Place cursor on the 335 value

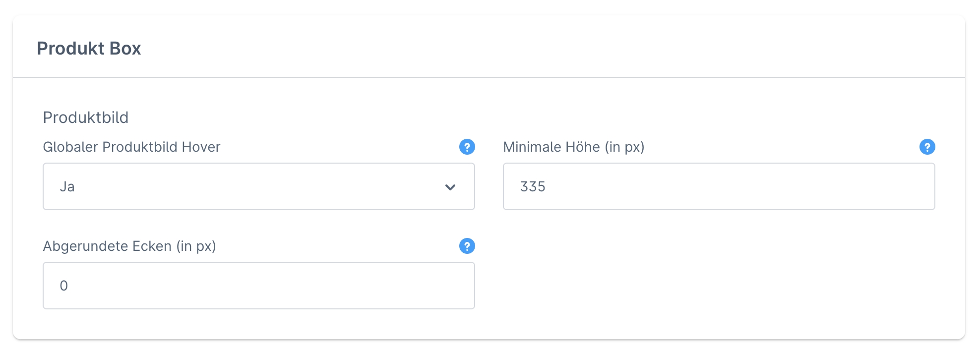coord(532,187)
